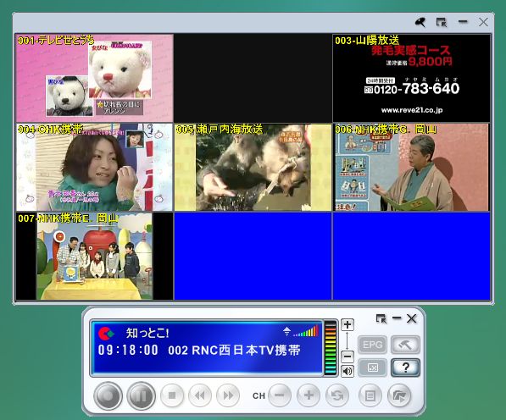Click the channel name 002 RNC西日本TV携帯
Viewport: 506px width, 420px height.
pyautogui.click(x=234, y=351)
